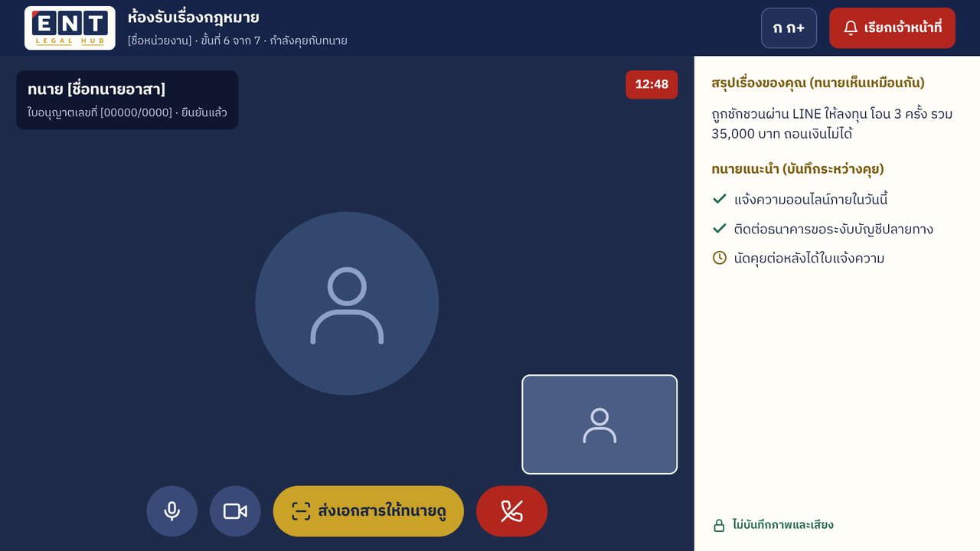Click the 12:48 call timer badge

[652, 84]
